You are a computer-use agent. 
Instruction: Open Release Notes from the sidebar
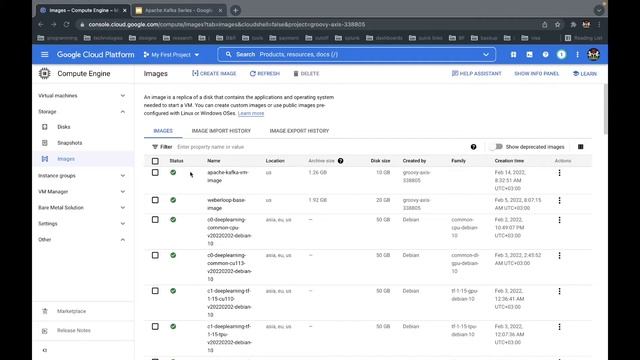74,330
